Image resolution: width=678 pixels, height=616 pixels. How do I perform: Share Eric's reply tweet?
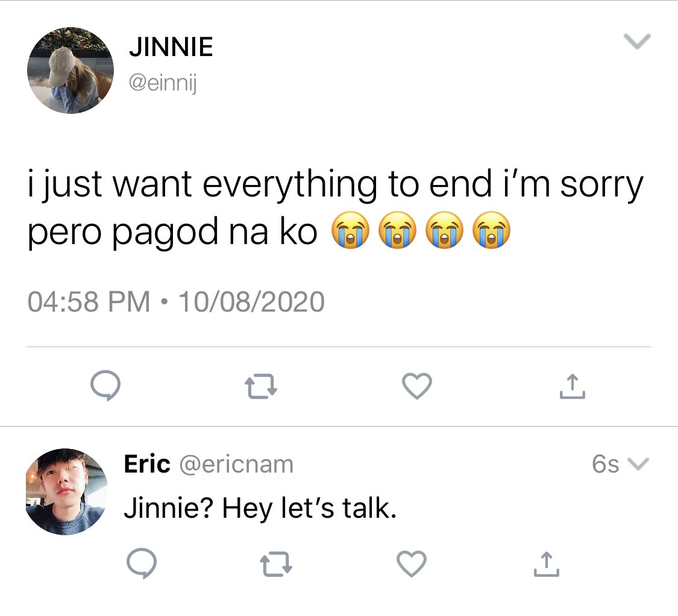[x=546, y=564]
